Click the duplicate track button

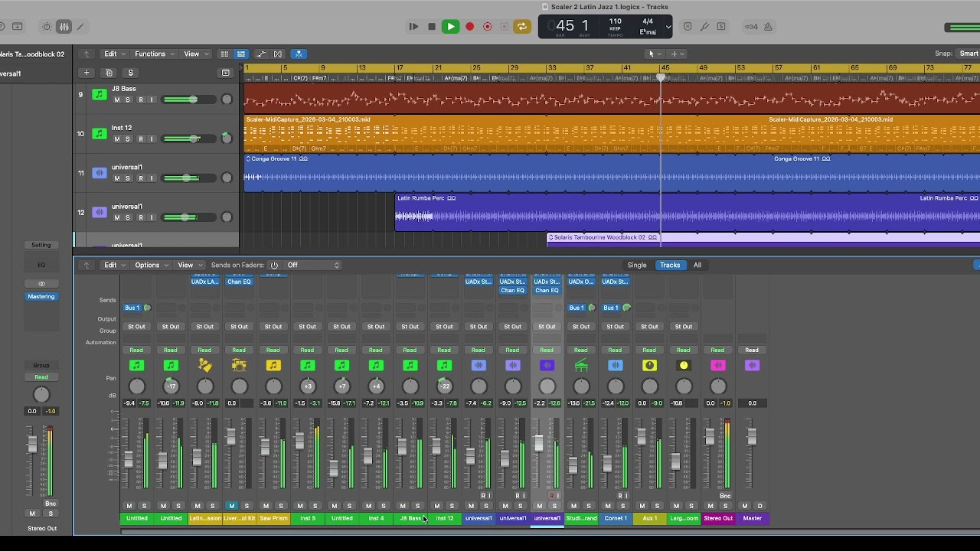tap(109, 73)
